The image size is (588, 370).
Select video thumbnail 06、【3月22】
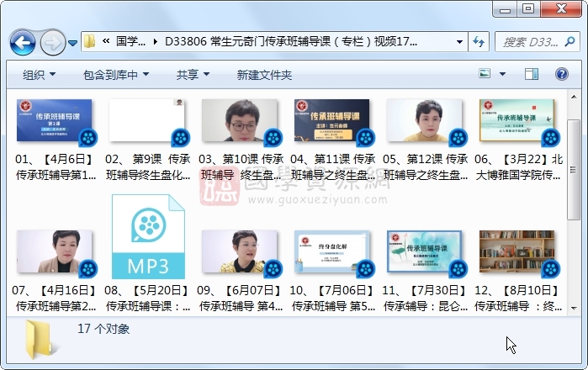(x=516, y=120)
